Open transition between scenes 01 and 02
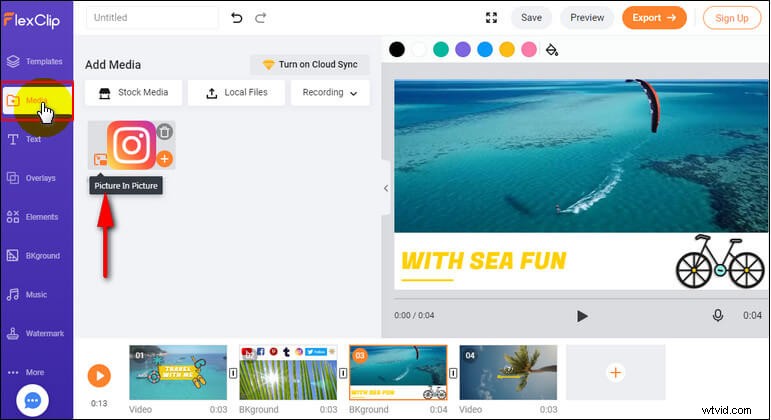Viewport: 771px width, 420px height. (x=233, y=374)
